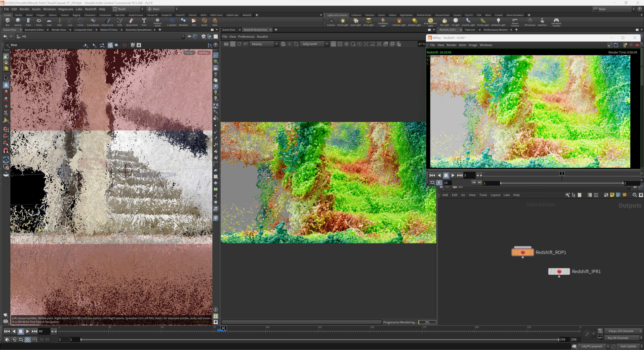
Task: Click Preferences in Redshift RenderView
Action: [x=246, y=37]
